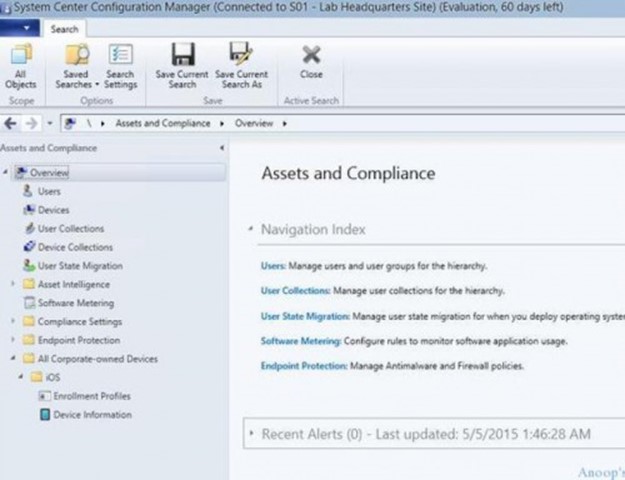Expand the breadcrumb arrow after root backslash
The image size is (625, 480).
103,124
